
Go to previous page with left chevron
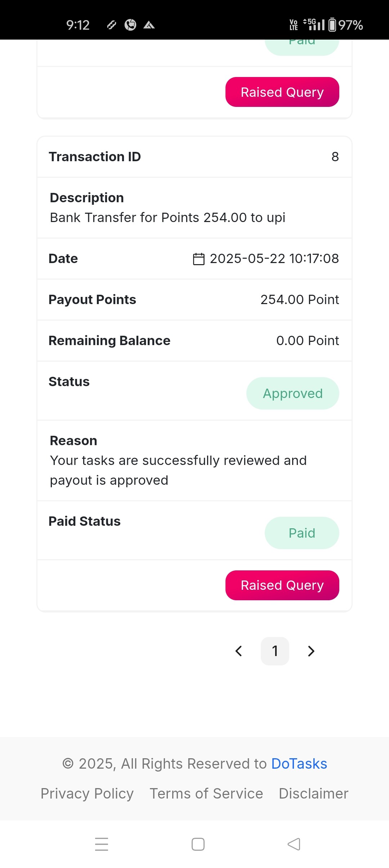238,651
